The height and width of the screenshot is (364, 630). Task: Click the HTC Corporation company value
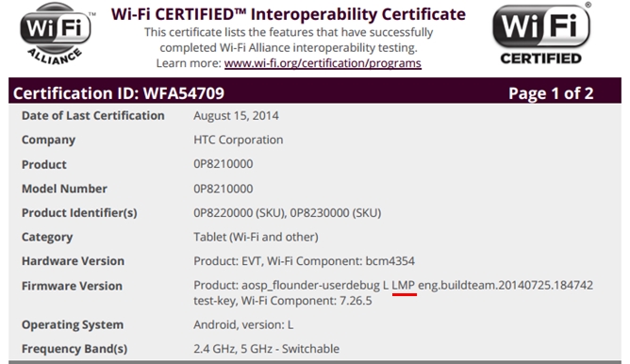pyautogui.click(x=239, y=140)
